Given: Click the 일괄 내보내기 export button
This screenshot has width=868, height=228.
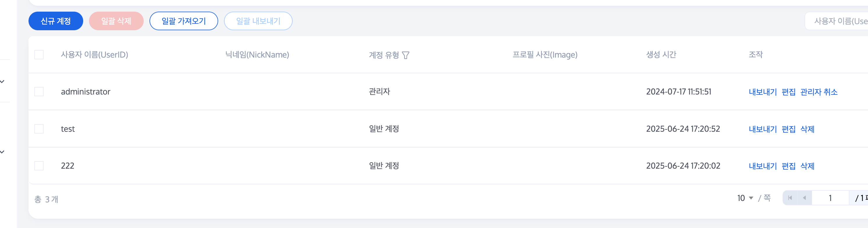Looking at the screenshot, I should (x=258, y=21).
